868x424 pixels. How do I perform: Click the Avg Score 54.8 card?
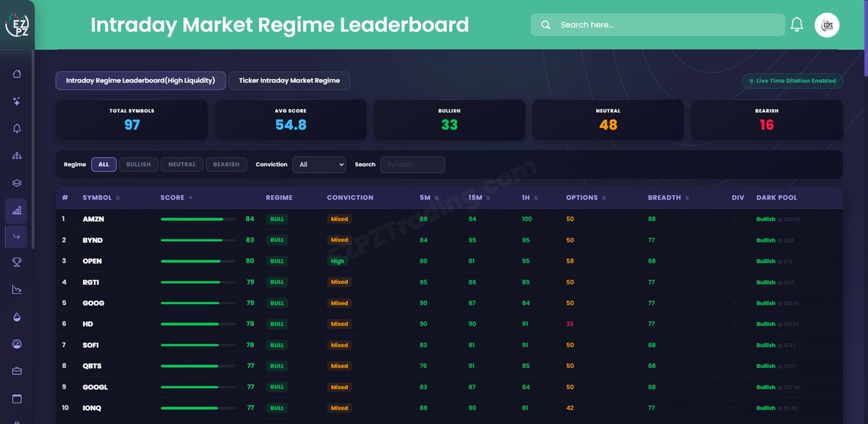(291, 120)
